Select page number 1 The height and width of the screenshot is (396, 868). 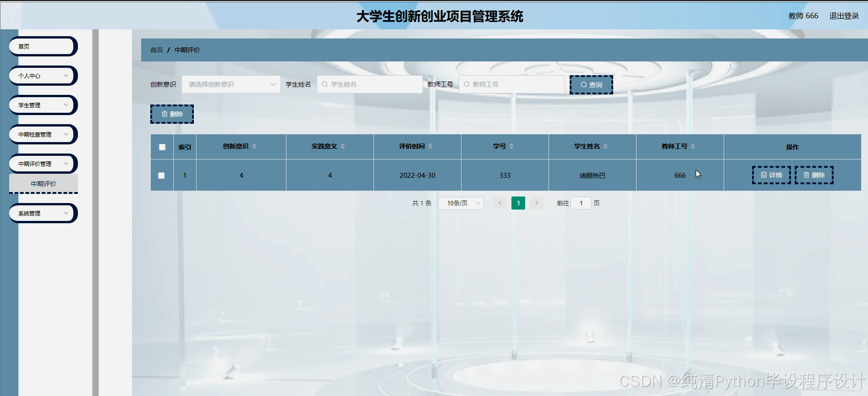coord(518,203)
